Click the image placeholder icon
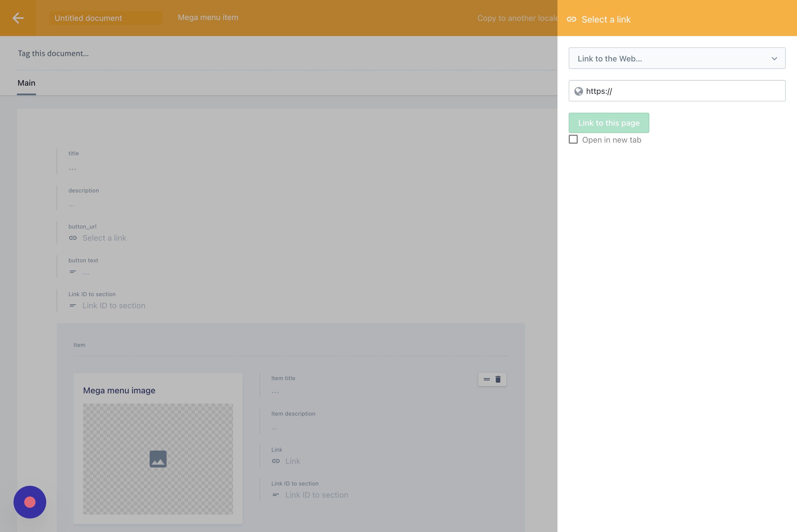The image size is (797, 532). (158, 459)
